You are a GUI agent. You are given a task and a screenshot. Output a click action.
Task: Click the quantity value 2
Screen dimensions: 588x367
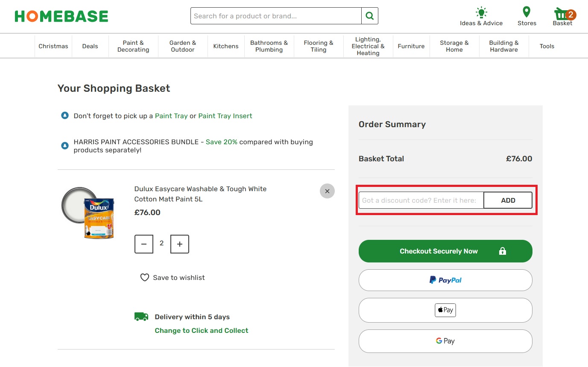[161, 243]
